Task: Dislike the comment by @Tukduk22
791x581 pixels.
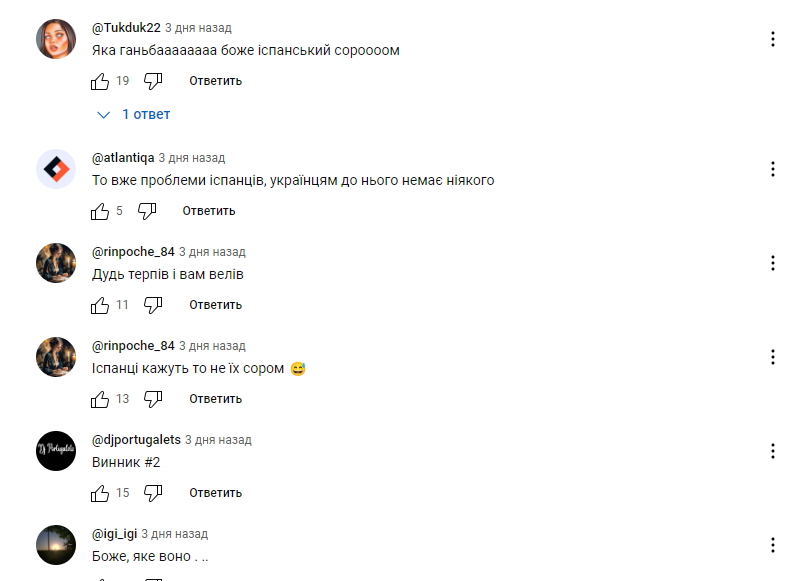Action: point(153,81)
